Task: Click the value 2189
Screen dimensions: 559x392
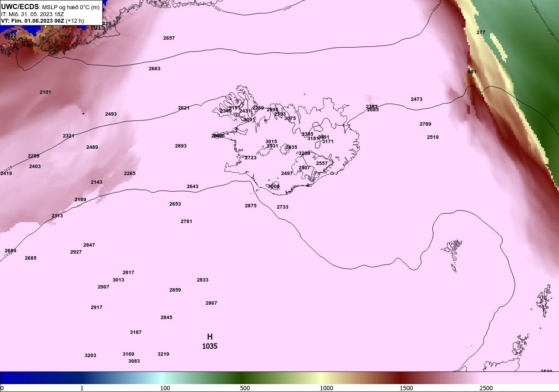Action: (80, 199)
